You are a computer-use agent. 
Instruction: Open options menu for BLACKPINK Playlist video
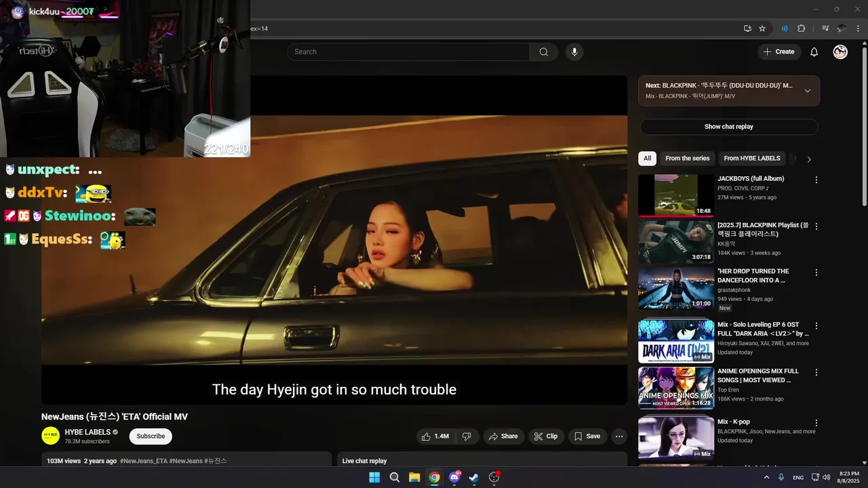point(816,226)
